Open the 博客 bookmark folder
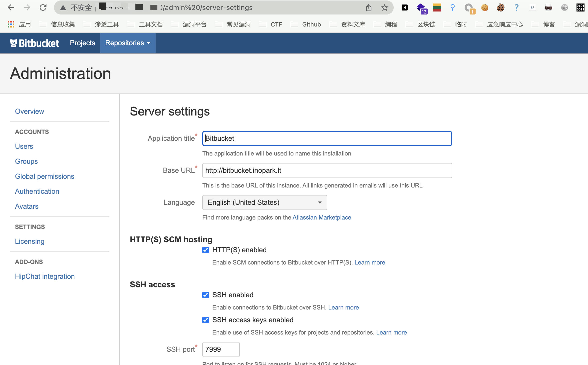The width and height of the screenshot is (588, 365). [x=544, y=24]
